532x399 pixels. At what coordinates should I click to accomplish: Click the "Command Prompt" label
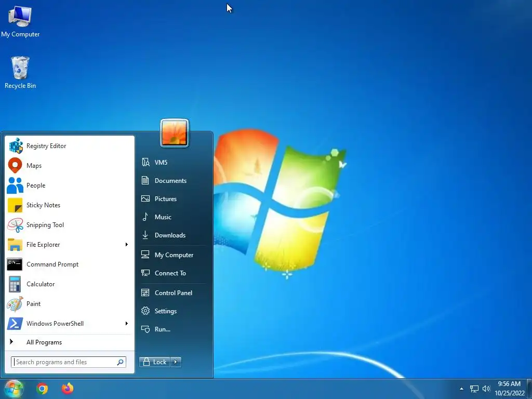52,264
